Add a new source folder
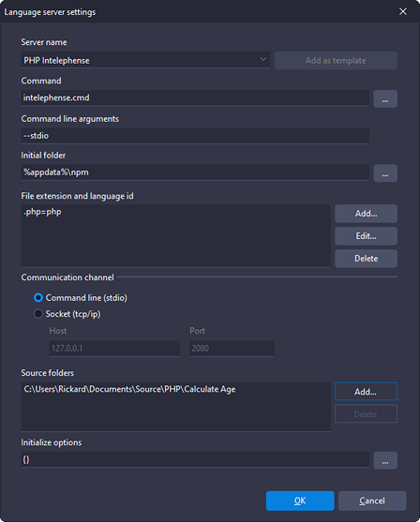The image size is (420, 522). [x=366, y=391]
